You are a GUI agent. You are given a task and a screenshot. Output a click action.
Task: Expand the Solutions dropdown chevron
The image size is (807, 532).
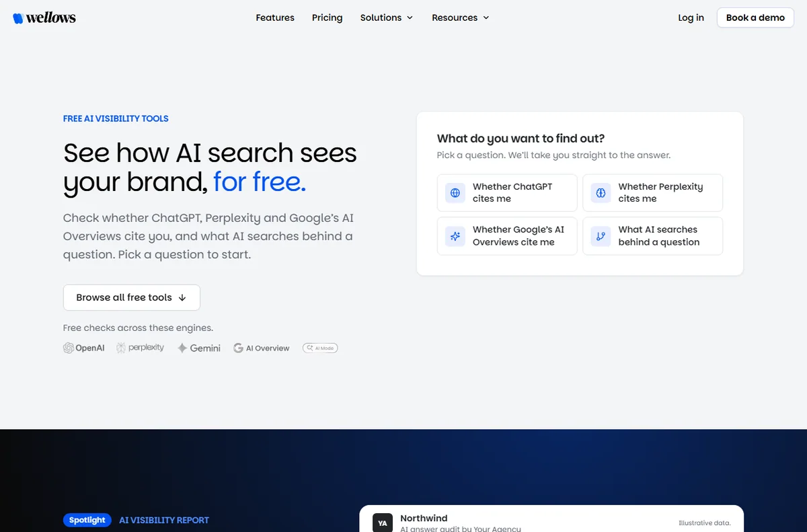410,18
